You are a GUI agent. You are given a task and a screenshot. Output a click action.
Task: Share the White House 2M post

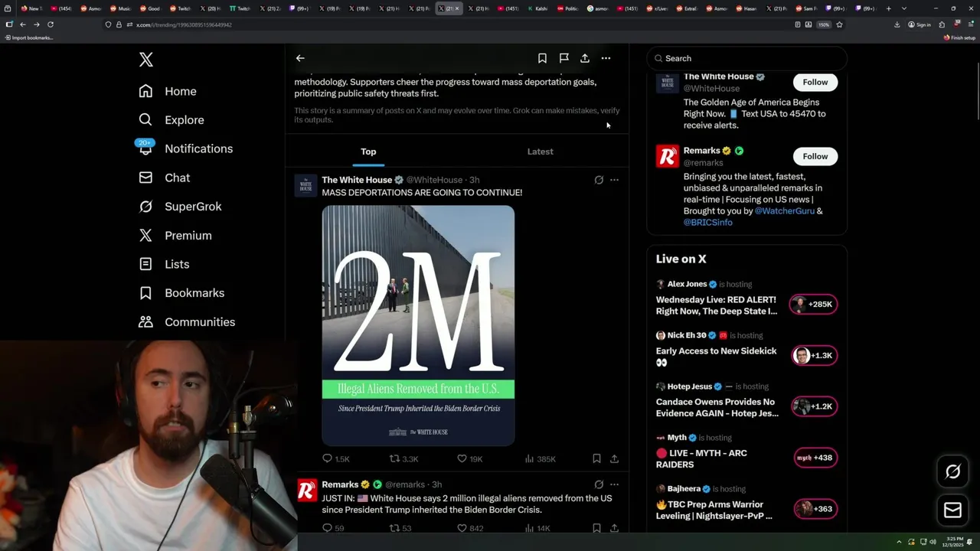614,458
